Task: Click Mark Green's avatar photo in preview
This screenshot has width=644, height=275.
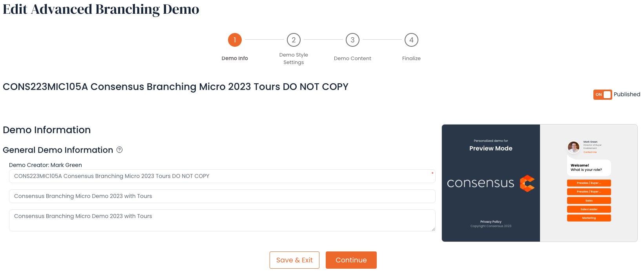Action: pyautogui.click(x=574, y=147)
